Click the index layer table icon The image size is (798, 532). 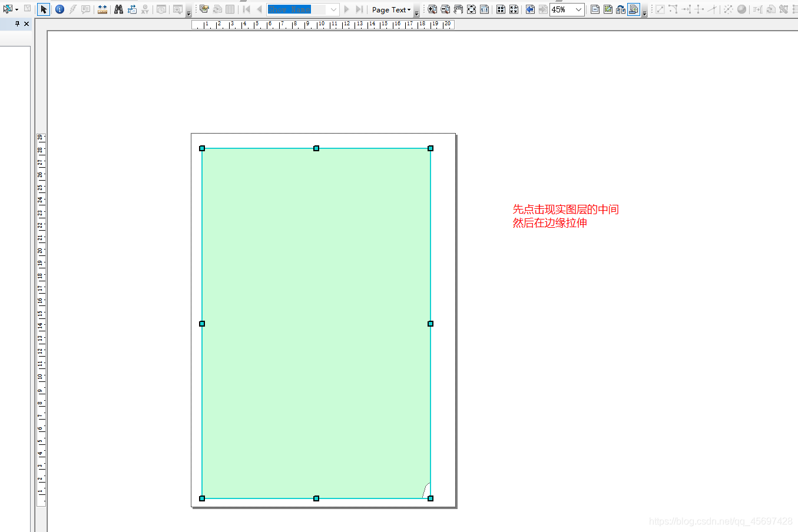point(230,9)
